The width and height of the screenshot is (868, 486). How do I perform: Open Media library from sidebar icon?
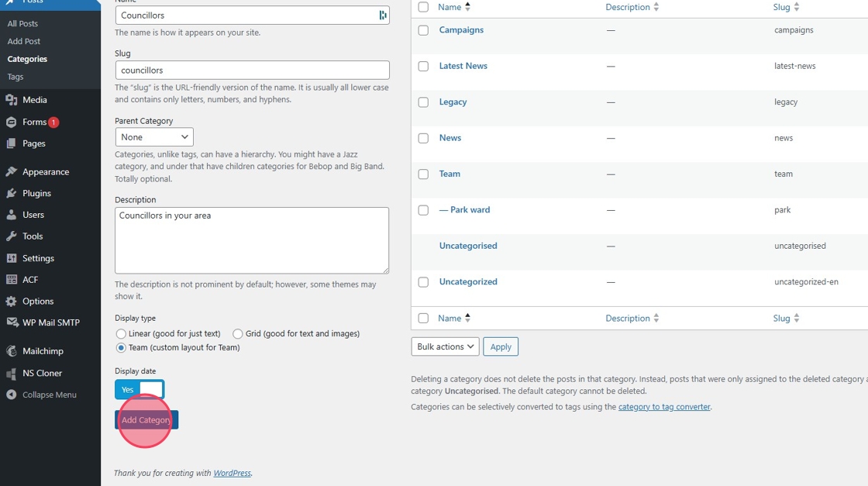pos(11,100)
